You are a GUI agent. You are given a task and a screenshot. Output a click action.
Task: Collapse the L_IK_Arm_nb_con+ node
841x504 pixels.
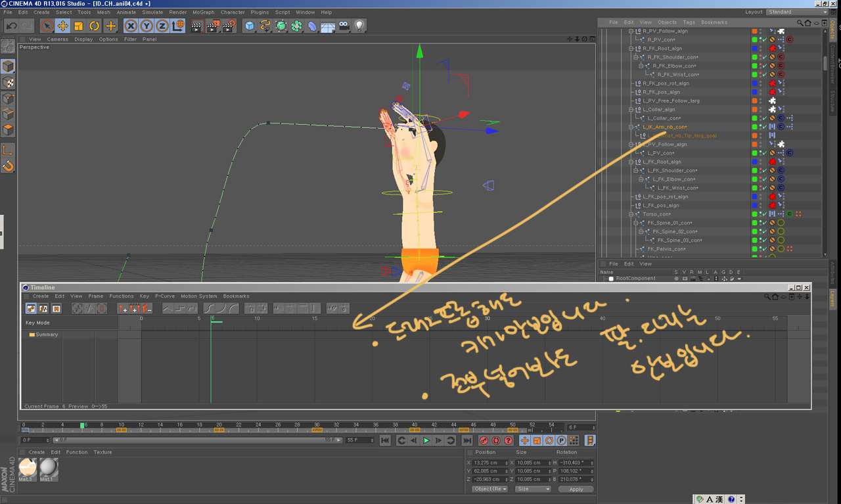coord(631,127)
